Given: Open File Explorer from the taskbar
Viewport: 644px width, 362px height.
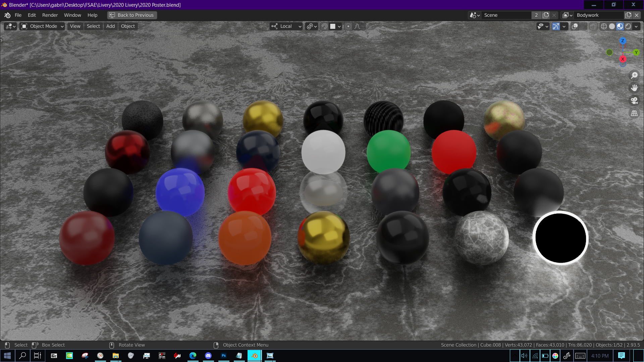Looking at the screenshot, I should pos(116,356).
